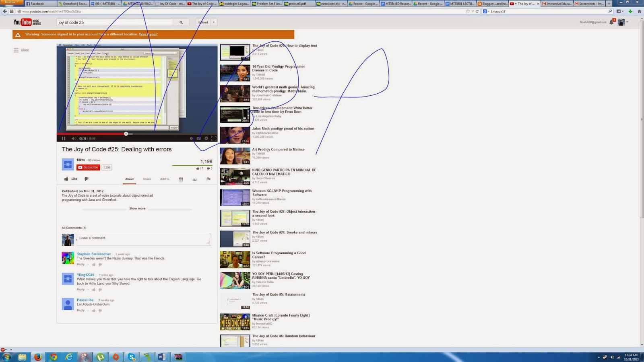The height and width of the screenshot is (362, 644).
Task: Open the account avatar in the YouTube header
Action: [x=621, y=22]
